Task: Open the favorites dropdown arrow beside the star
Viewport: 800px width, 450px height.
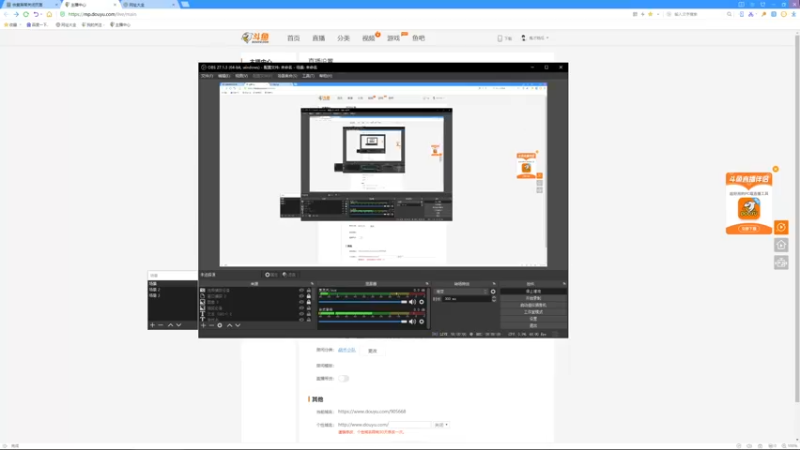Action: click(x=658, y=14)
